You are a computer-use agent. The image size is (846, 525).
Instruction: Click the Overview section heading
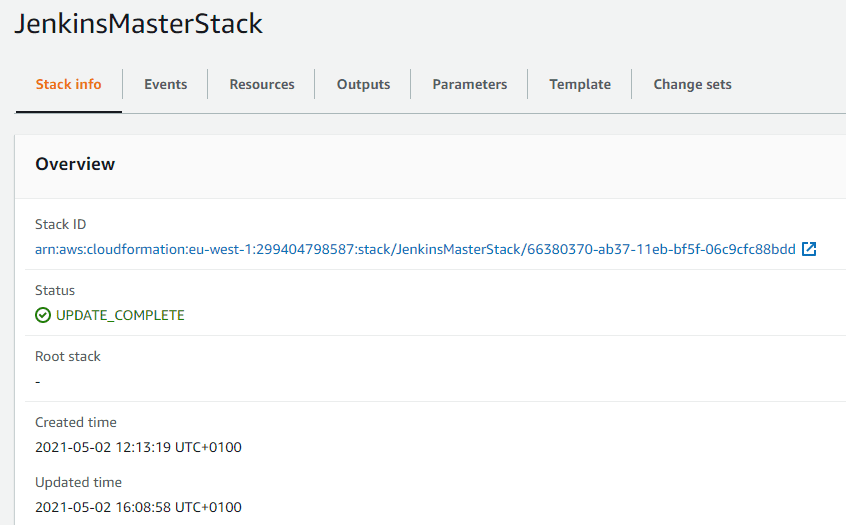point(75,164)
